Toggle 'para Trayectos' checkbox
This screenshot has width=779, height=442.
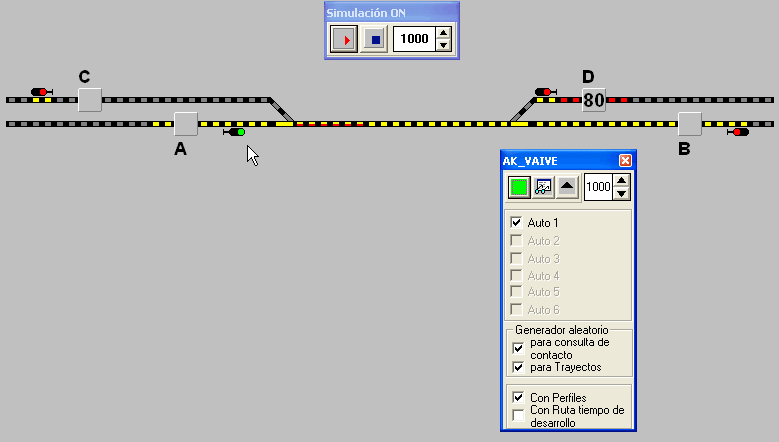tap(518, 368)
